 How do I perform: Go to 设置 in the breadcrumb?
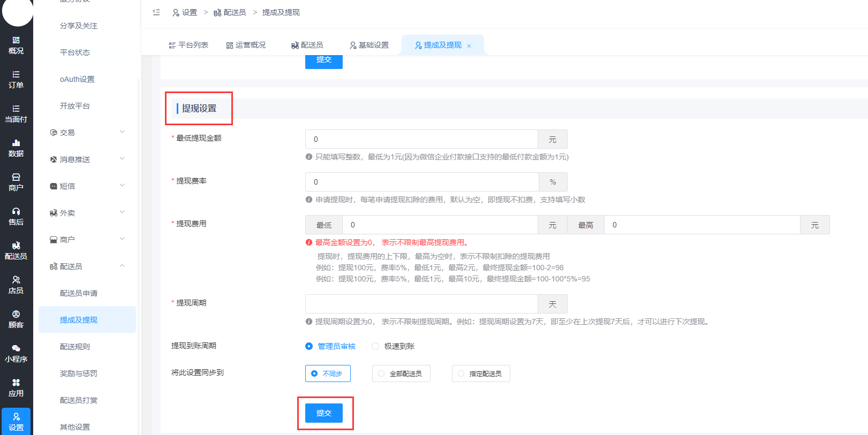185,12
